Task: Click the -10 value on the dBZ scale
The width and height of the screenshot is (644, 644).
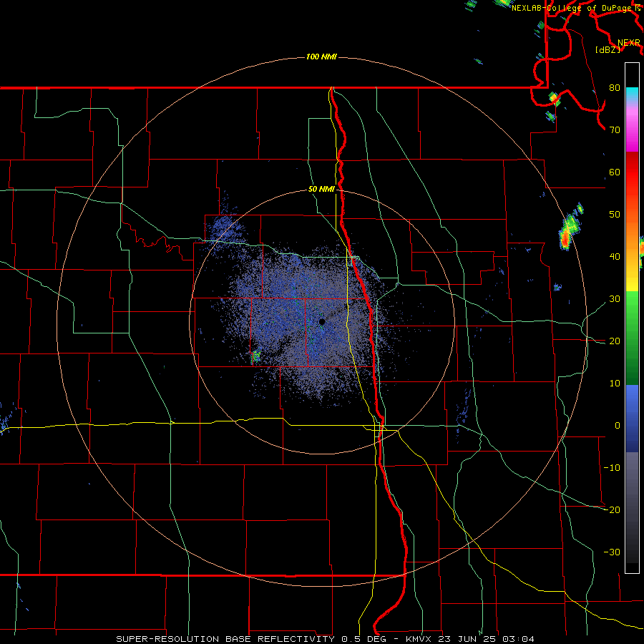Action: [x=612, y=468]
